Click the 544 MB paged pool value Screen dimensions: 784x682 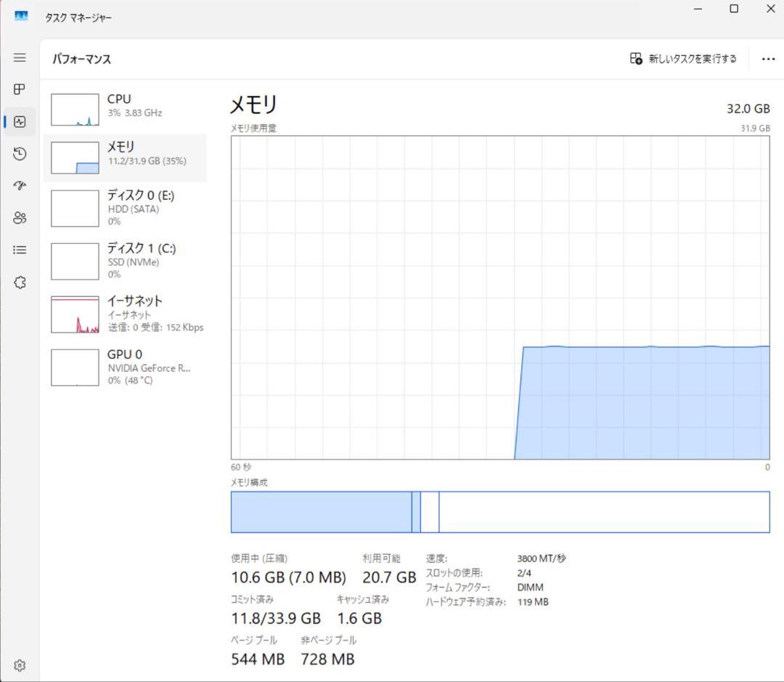click(258, 659)
